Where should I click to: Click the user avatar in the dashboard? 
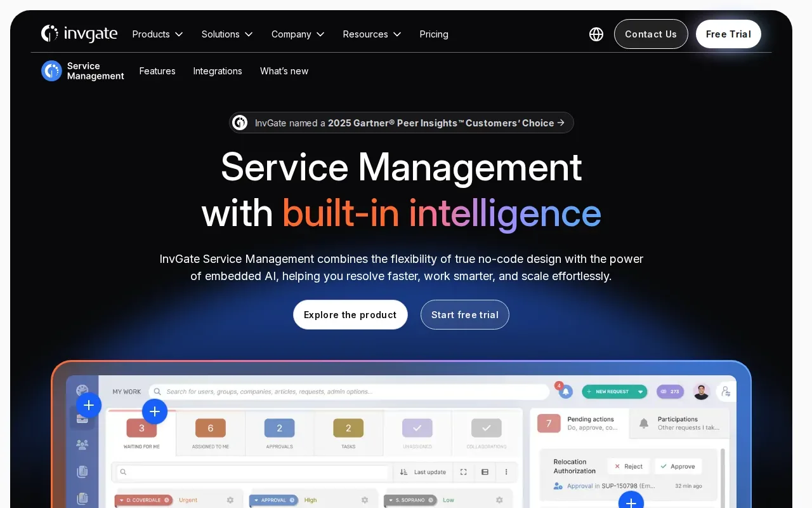(x=701, y=392)
